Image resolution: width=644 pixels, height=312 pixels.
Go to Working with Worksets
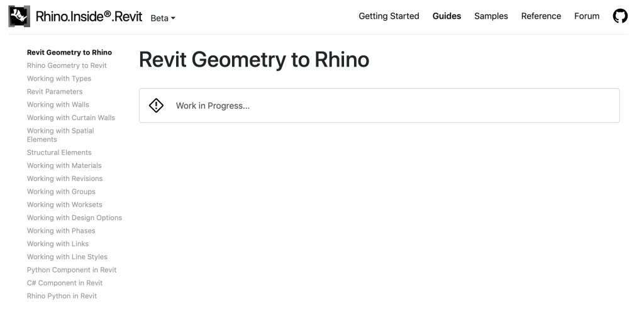[x=64, y=205]
